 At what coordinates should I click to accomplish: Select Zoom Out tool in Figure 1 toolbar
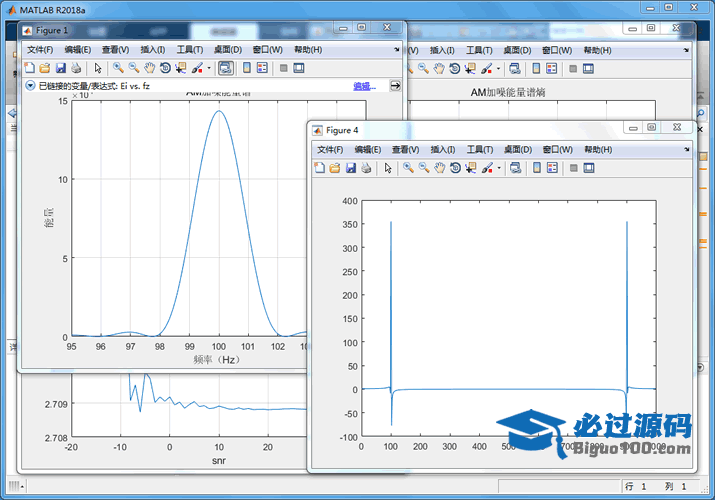pos(133,68)
